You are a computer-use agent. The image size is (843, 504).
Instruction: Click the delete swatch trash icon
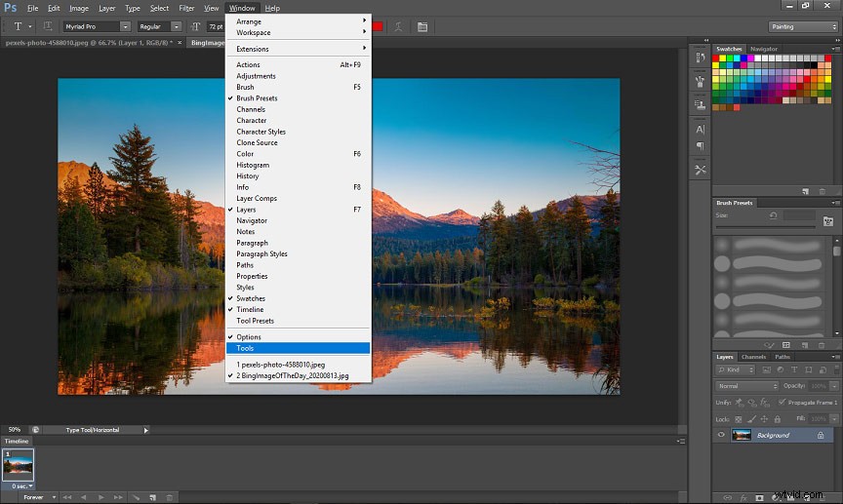click(823, 191)
